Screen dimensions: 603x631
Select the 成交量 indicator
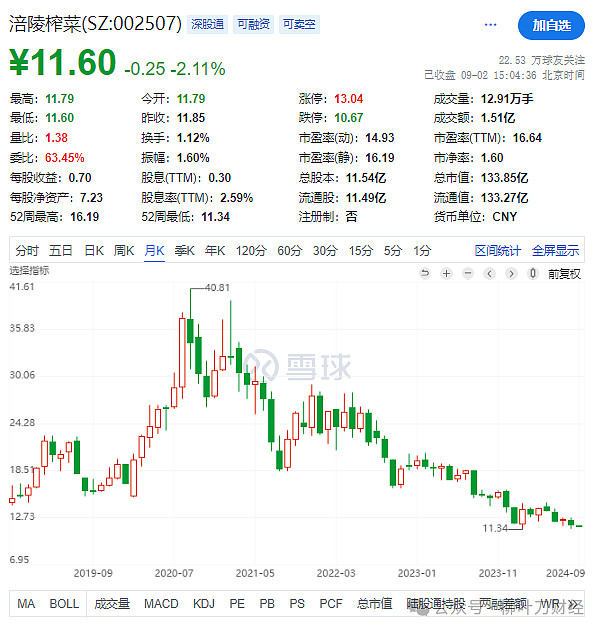click(x=112, y=604)
